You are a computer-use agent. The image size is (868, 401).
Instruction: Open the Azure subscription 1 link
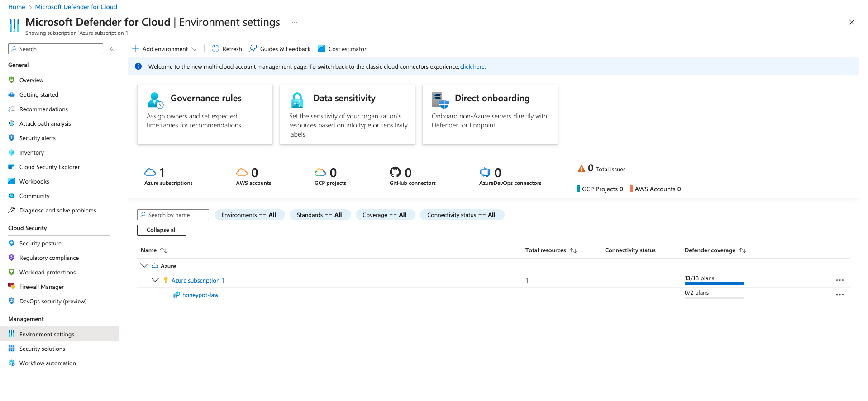[198, 280]
